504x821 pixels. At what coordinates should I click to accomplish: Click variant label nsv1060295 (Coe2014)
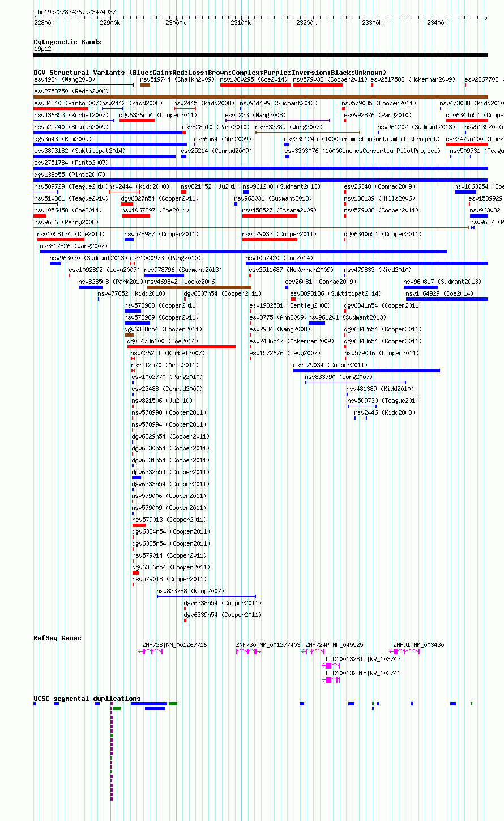coord(254,79)
